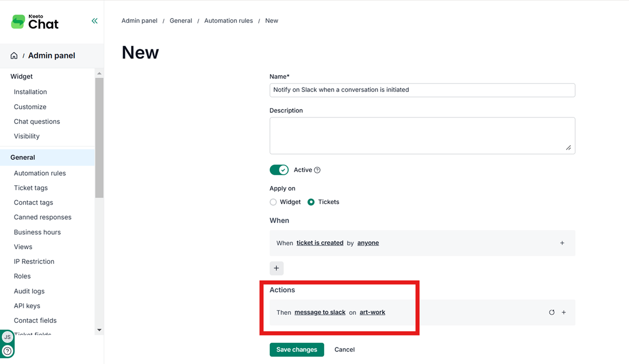Screen dimensions: 629x364
Task: Click the Active info tooltip icon
Action: 317,170
